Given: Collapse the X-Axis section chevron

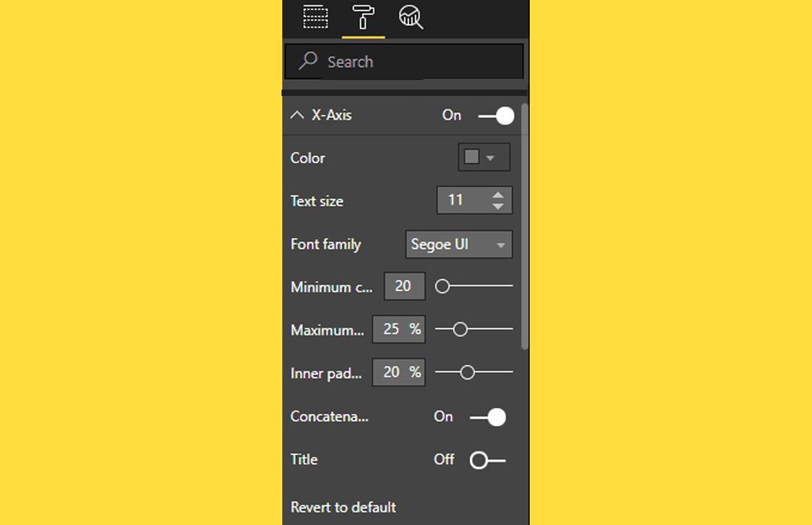Looking at the screenshot, I should tap(297, 115).
